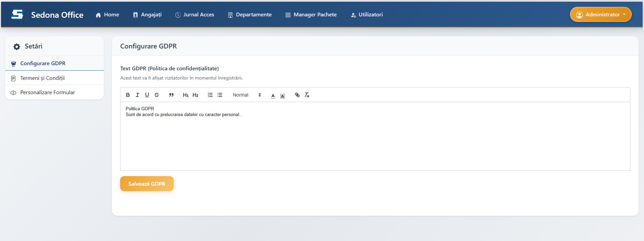The height and width of the screenshot is (241, 644).
Task: Apply Heading 1 style
Action: tap(186, 95)
